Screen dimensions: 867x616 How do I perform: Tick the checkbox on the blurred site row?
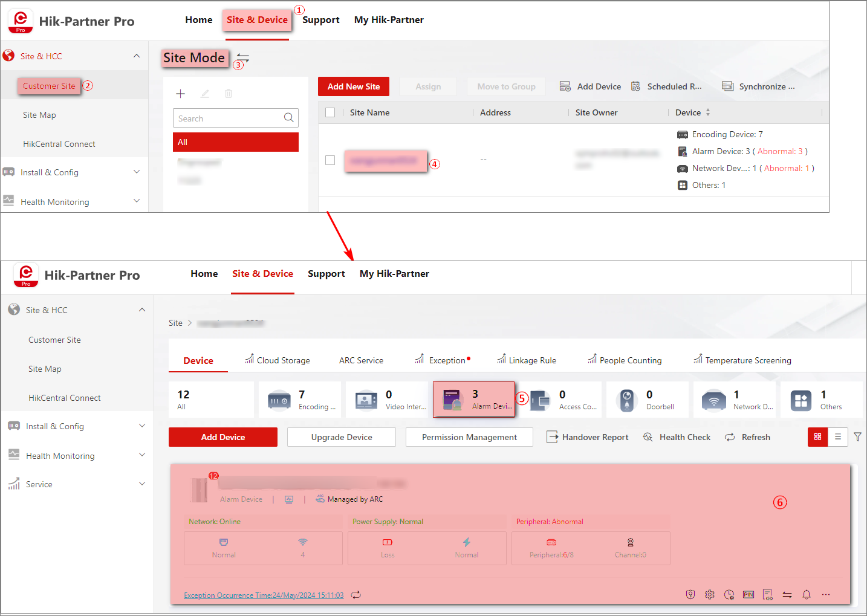pos(330,160)
